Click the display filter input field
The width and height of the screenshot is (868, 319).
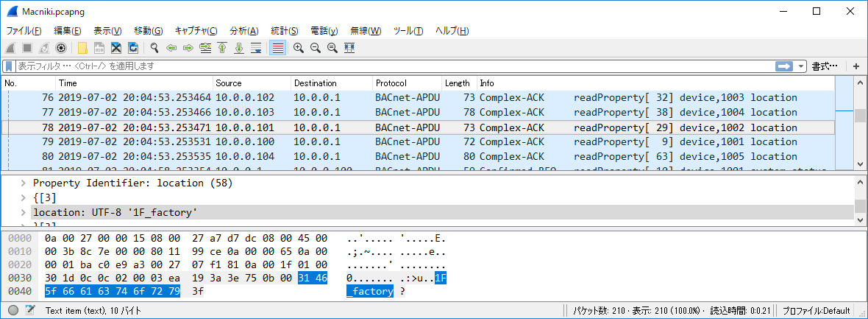(395, 66)
